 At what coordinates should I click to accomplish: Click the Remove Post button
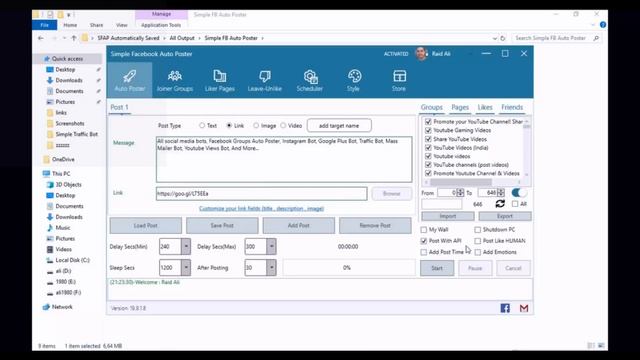click(375, 225)
